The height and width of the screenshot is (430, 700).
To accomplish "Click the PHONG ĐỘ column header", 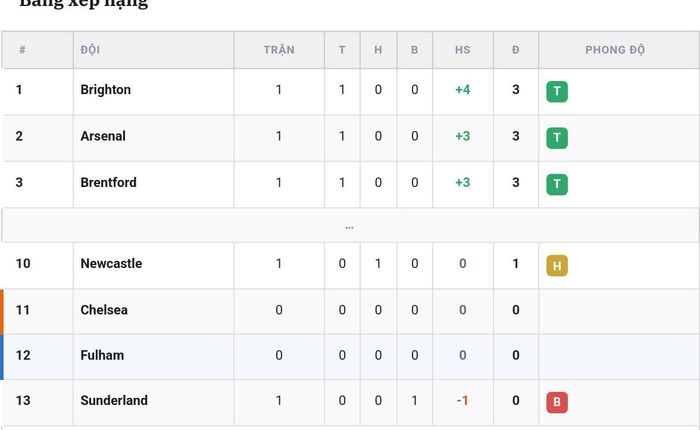I will pyautogui.click(x=615, y=50).
